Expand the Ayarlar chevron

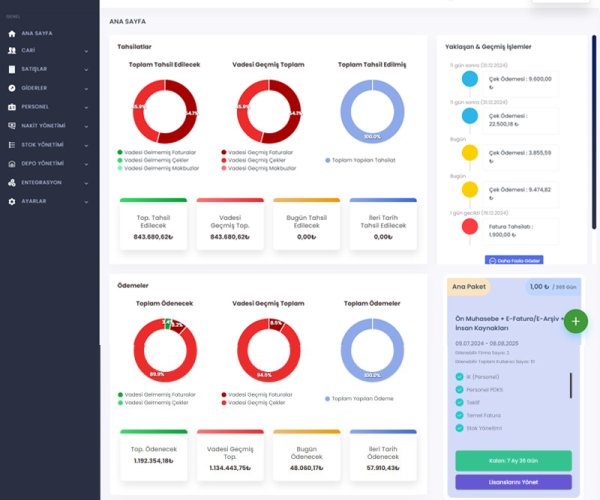click(x=86, y=202)
